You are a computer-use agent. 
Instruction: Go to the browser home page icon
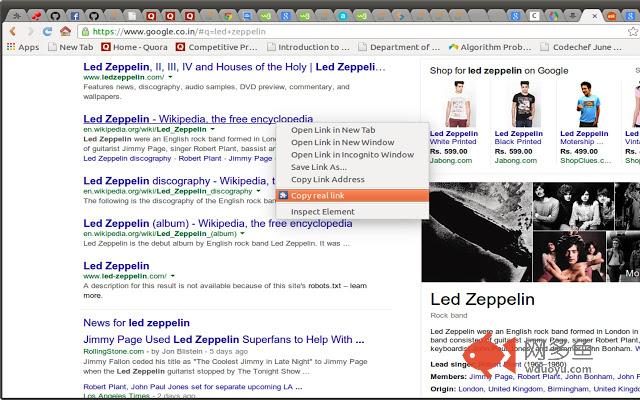[x=65, y=31]
